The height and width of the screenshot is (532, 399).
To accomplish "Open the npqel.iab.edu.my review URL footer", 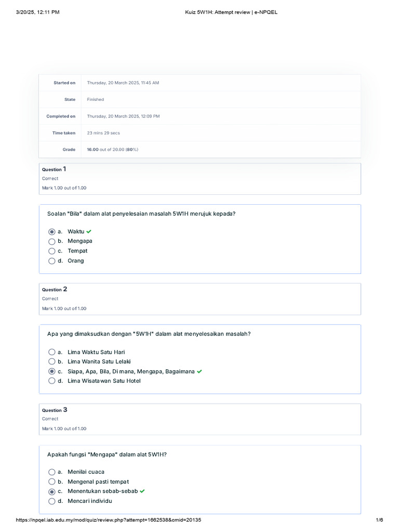I will (x=108, y=520).
